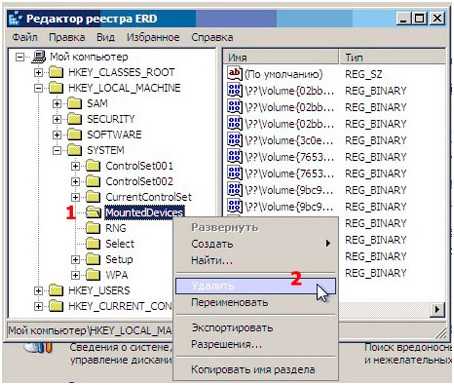
Task: Select the MountedDevices key label
Action: pos(144,213)
